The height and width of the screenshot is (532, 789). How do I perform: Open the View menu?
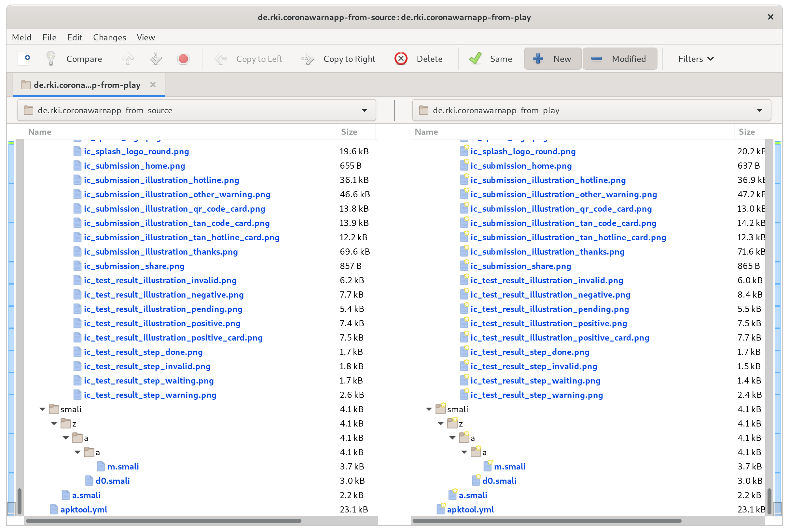(x=145, y=37)
